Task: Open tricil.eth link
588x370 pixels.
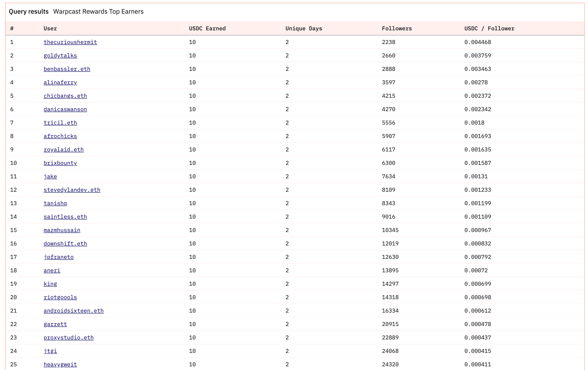Action: (x=60, y=122)
